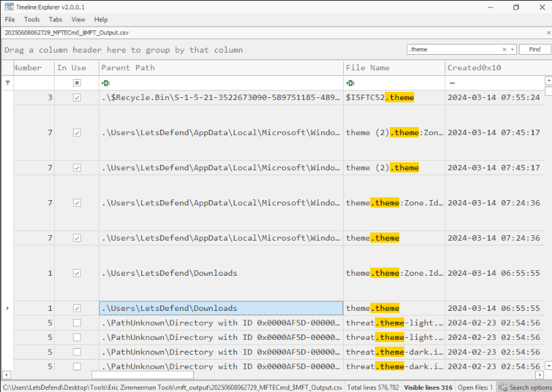
Task: Select the 20250608062729_MFTECmd_$MFT_Output.csv tab
Action: pyautogui.click(x=66, y=32)
